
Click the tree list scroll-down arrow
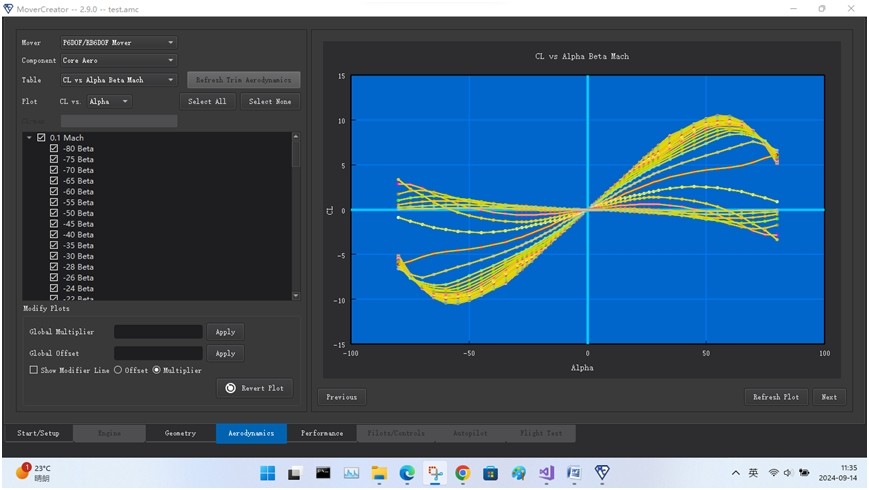coord(295,296)
